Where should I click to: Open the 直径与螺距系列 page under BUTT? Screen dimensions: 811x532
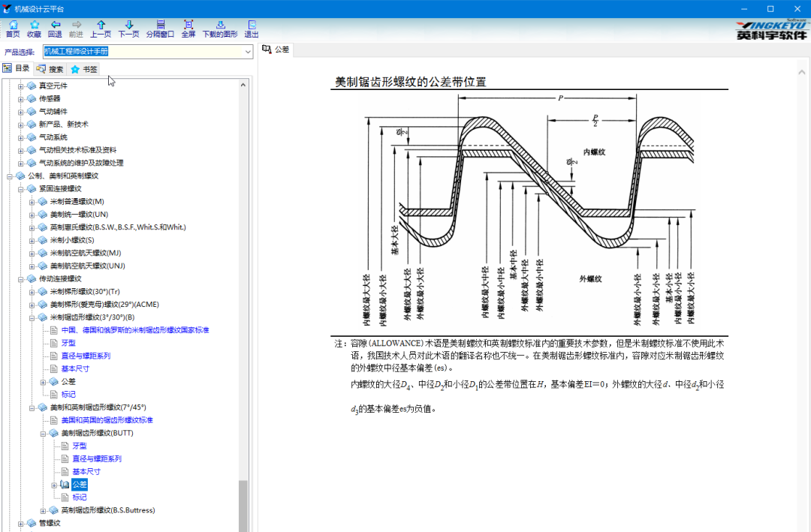[96, 458]
